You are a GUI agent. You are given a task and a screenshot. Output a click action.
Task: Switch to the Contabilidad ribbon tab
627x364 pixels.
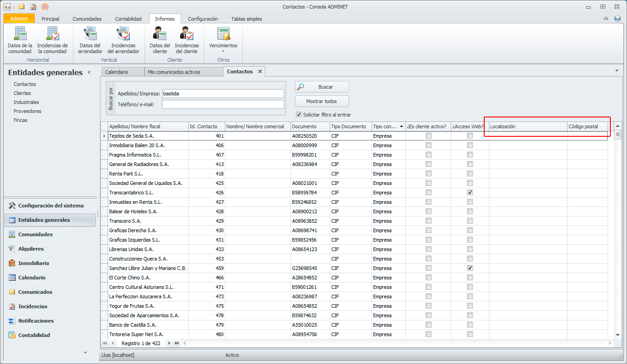coord(128,19)
